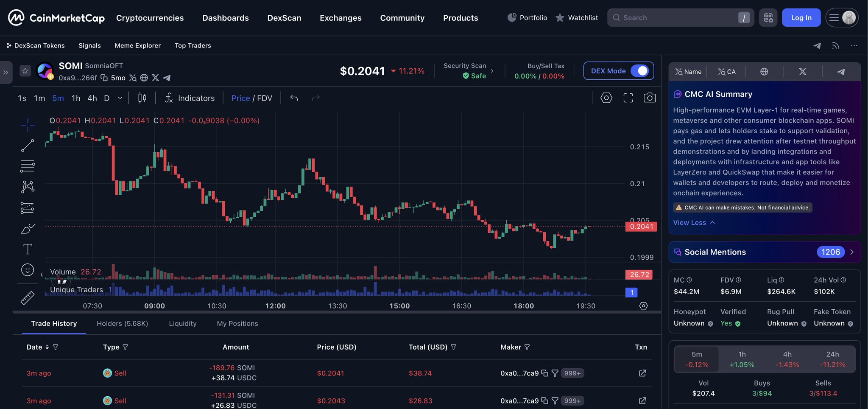
Task: Copy the 0xa9...266f contract address
Action: click(104, 78)
